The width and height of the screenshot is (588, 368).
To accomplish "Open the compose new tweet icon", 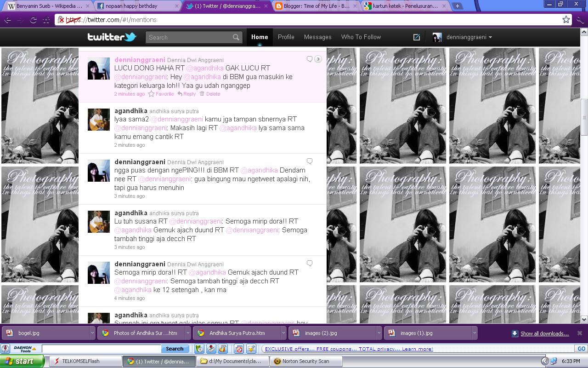I will point(416,37).
